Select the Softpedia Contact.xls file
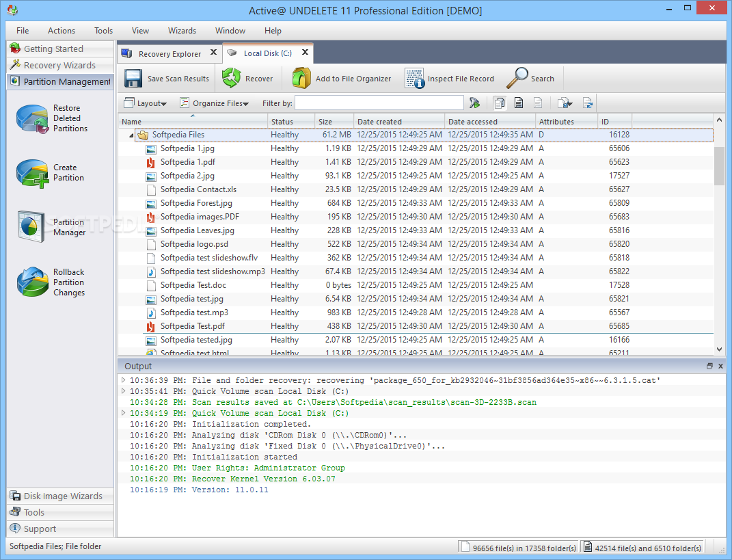 416,189
